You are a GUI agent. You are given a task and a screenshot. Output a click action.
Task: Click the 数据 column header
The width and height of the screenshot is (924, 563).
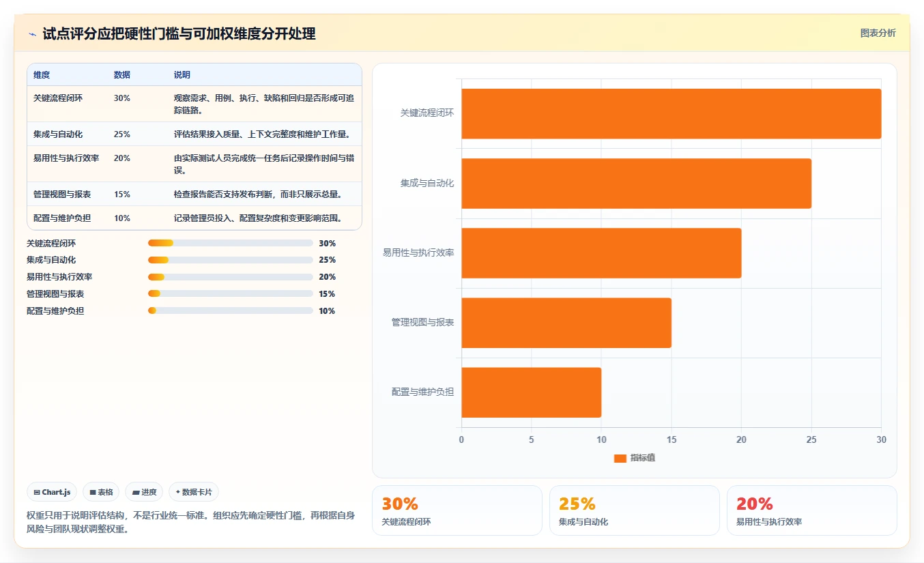tap(122, 75)
